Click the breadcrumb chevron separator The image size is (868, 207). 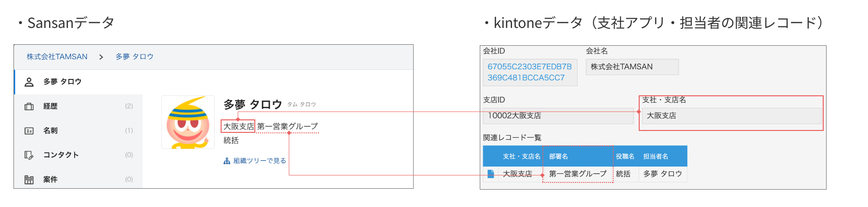pos(101,57)
